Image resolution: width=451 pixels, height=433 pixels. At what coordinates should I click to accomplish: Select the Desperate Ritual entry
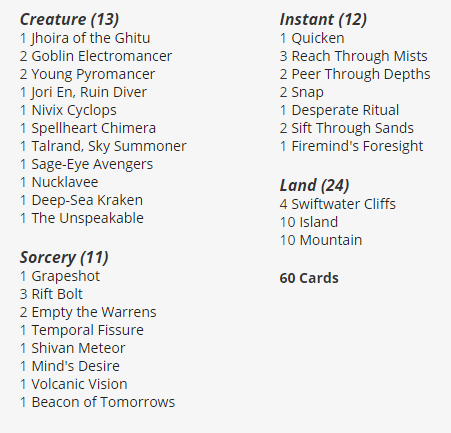(345, 110)
